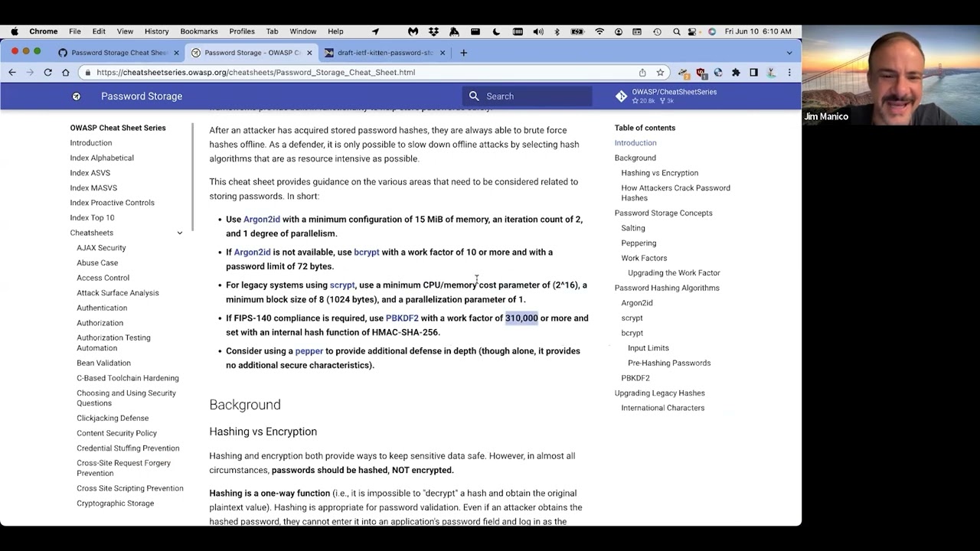Click the Wi-Fi status icon
Screen dimensions: 980x551
pyautogui.click(x=599, y=31)
